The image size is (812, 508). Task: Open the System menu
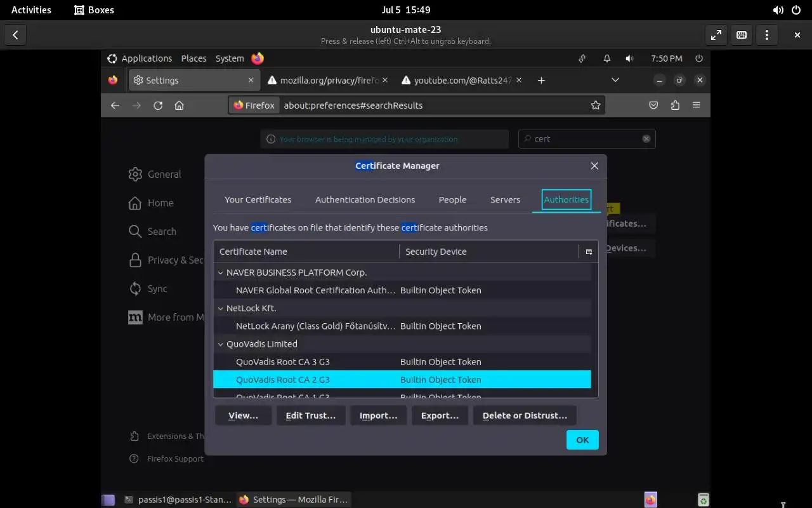click(230, 58)
